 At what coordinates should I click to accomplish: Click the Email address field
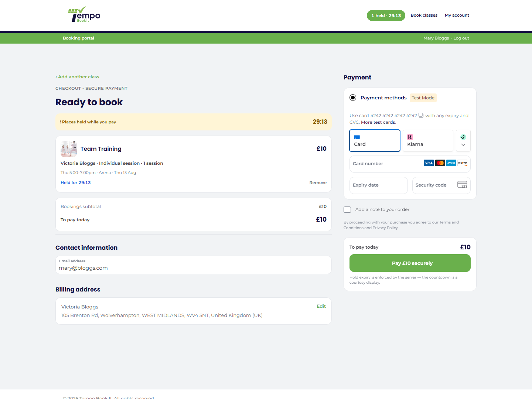click(194, 265)
